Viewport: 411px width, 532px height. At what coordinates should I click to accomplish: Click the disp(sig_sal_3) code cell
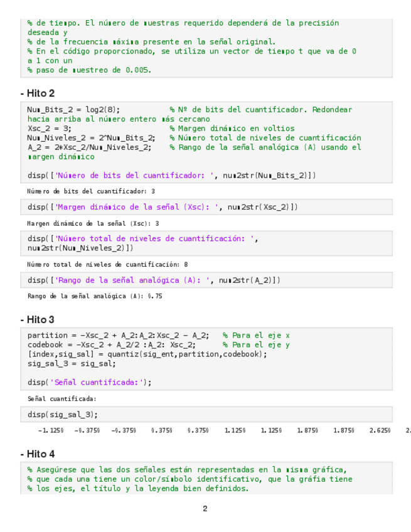[63, 415]
